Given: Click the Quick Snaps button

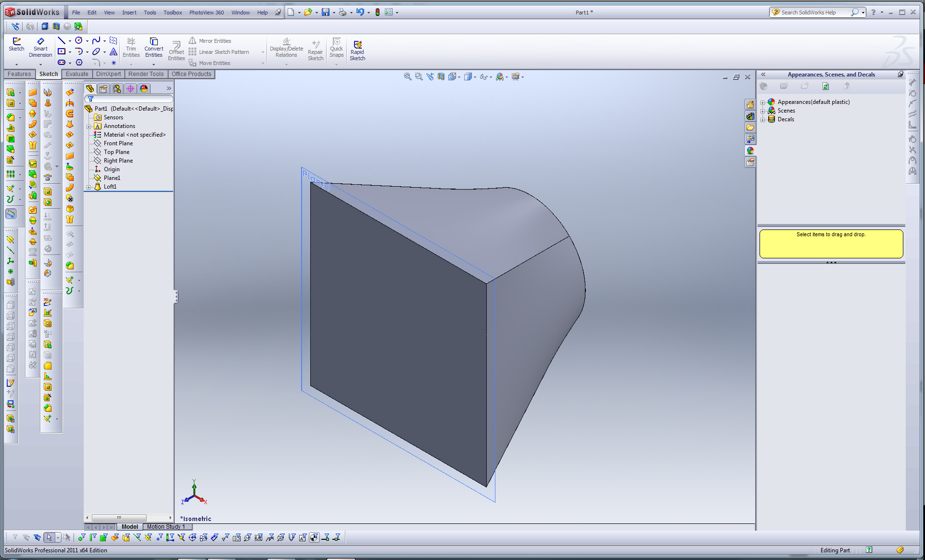Looking at the screenshot, I should click(x=337, y=48).
